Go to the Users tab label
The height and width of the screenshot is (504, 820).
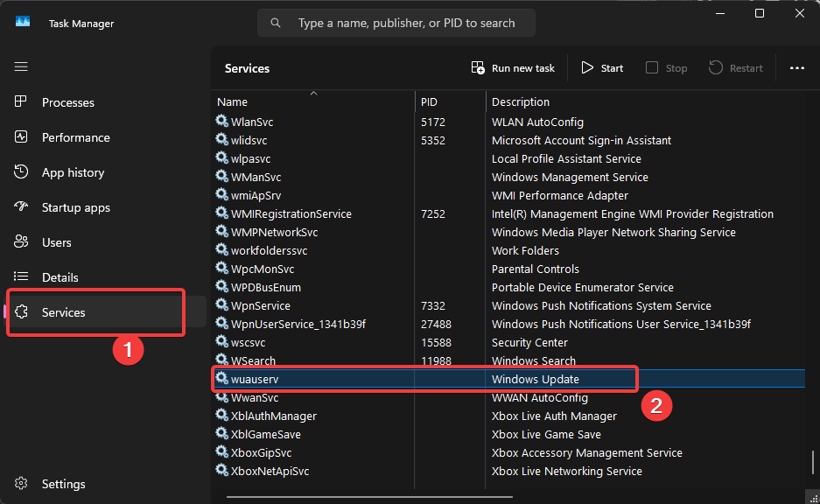click(x=57, y=242)
